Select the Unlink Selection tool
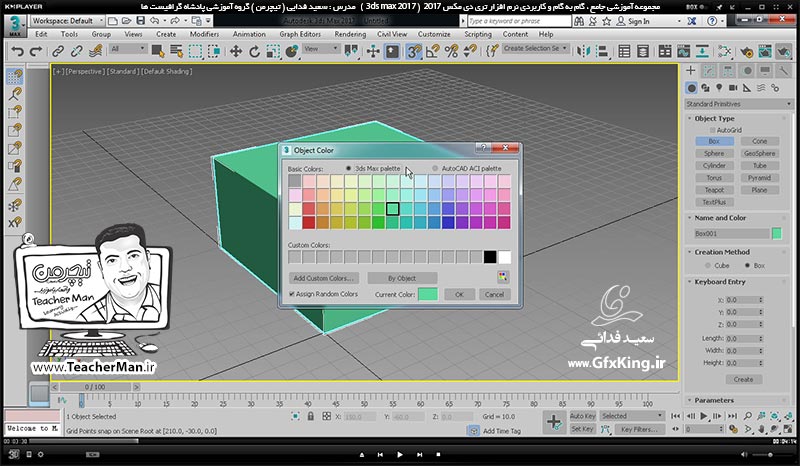Screen dimensions: 800x466 (77, 52)
